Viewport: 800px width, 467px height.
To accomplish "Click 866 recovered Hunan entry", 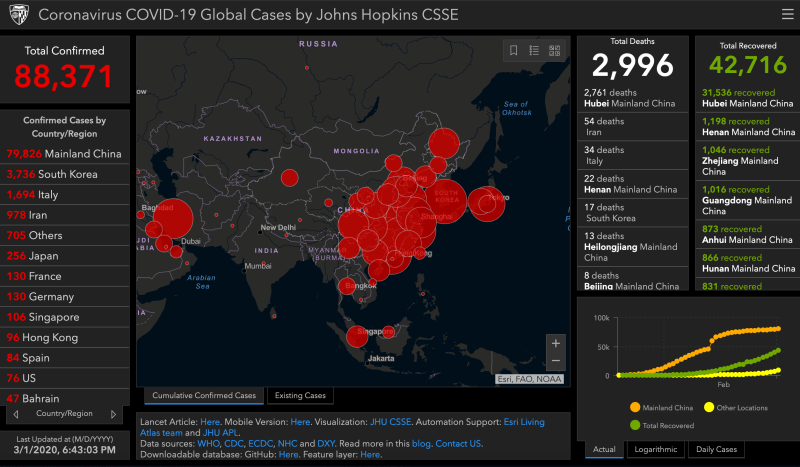I will point(747,263).
